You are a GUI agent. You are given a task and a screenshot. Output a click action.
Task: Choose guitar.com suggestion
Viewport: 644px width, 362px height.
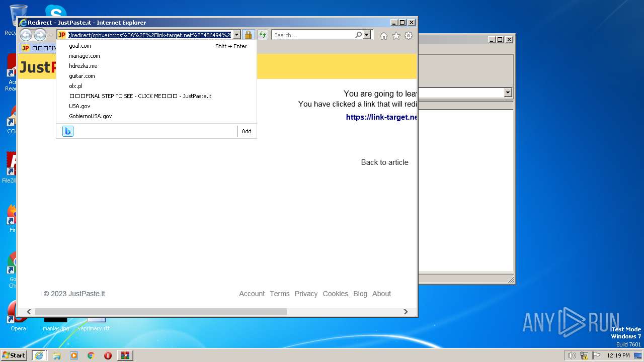(156, 76)
